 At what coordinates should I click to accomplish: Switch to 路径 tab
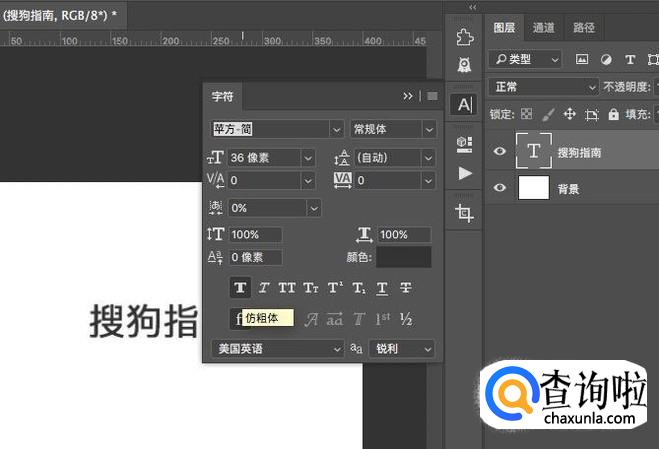(x=584, y=28)
